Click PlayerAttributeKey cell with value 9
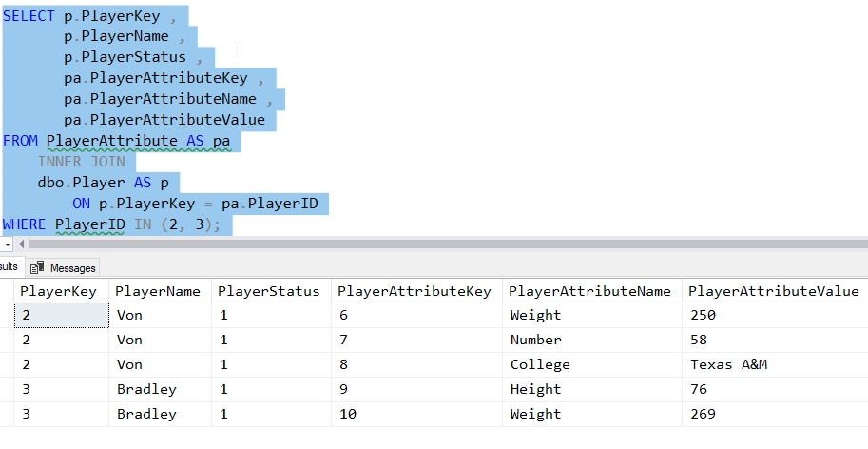Viewport: 868px width, 449px height. pyautogui.click(x=416, y=390)
